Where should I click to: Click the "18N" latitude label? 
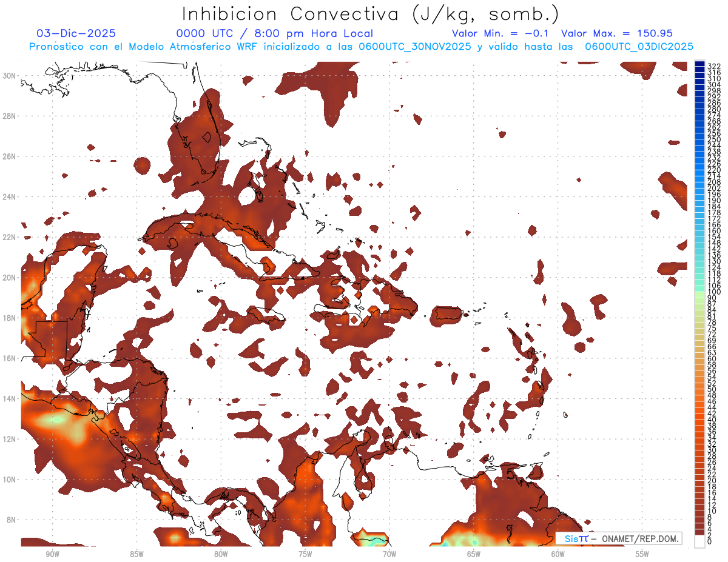click(10, 318)
